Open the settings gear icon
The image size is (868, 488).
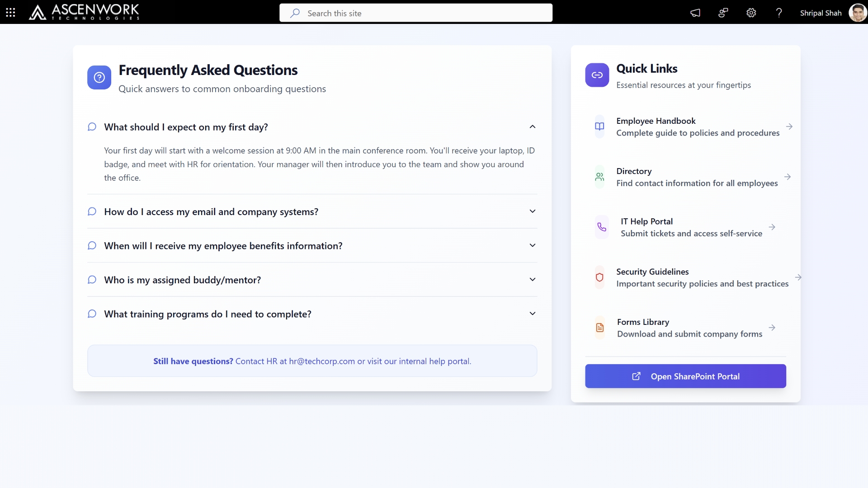click(751, 13)
